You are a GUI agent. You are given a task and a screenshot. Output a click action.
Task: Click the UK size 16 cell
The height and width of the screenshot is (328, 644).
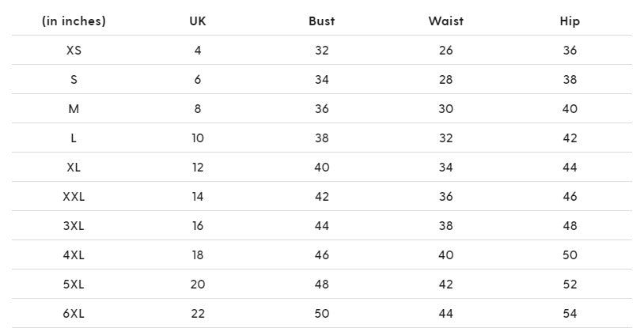point(198,226)
